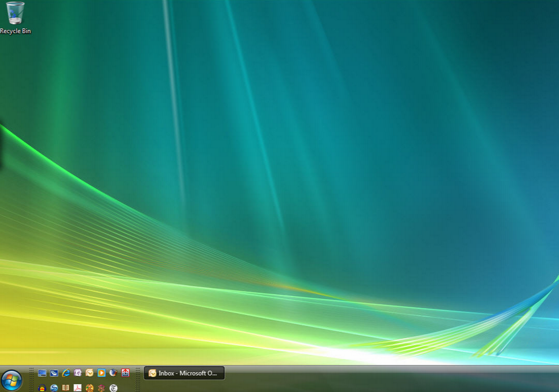Image resolution: width=559 pixels, height=392 pixels.
Task: Click the pink flower quick launch icon
Action: (101, 388)
